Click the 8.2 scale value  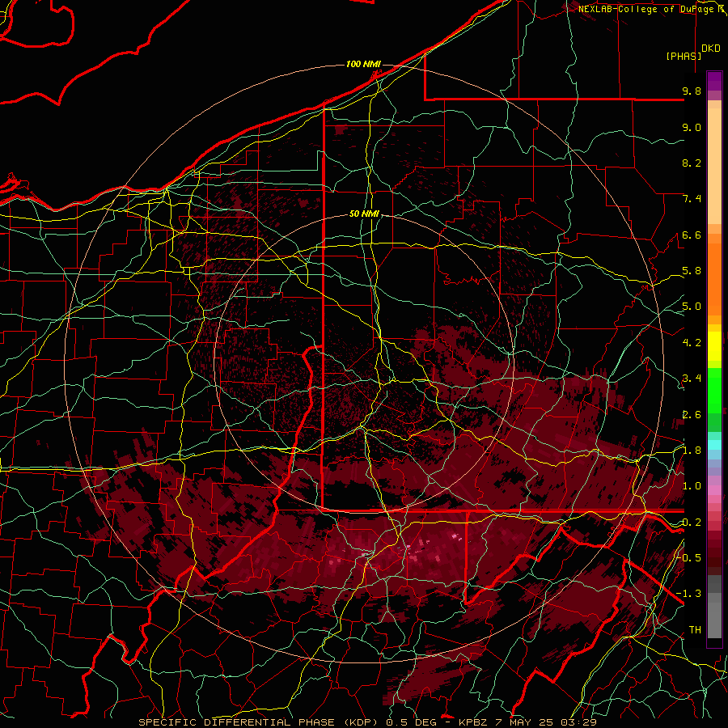click(692, 163)
